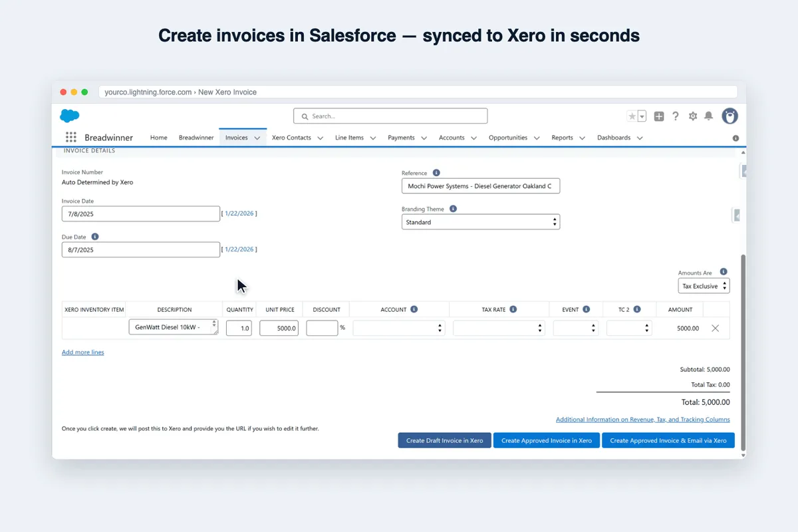Click the Tax Rate column info icon
This screenshot has width=798, height=532.
click(x=513, y=309)
